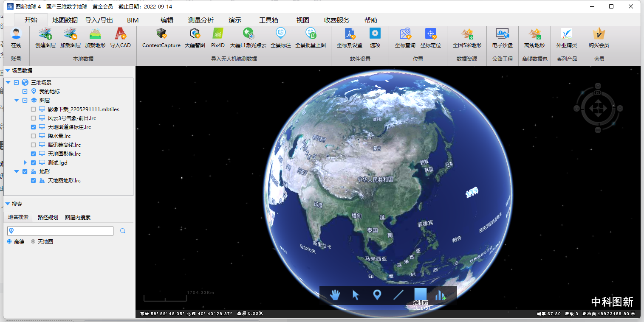
Task: Select the 地名搜索 tab
Action: [x=18, y=217]
